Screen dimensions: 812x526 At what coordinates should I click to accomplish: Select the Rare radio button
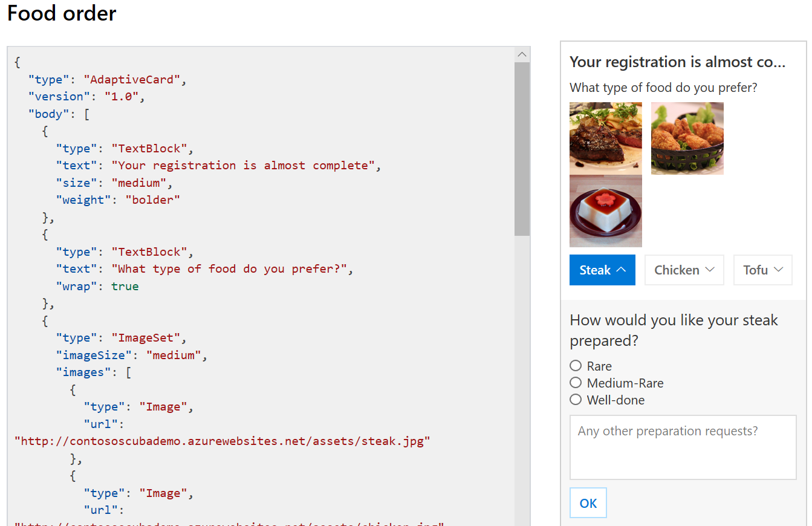click(576, 366)
